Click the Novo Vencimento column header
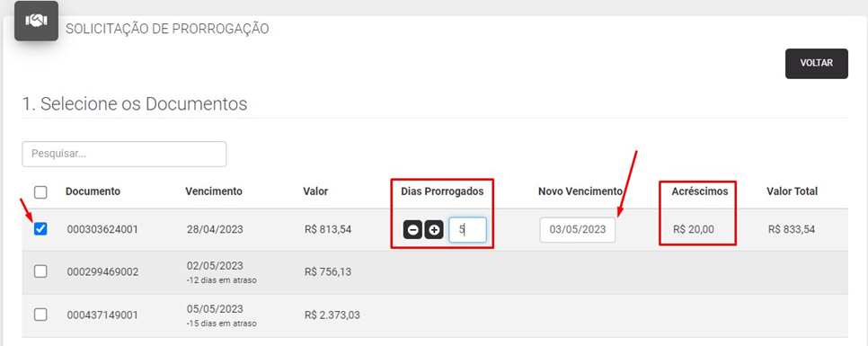The image size is (868, 346). point(580,191)
